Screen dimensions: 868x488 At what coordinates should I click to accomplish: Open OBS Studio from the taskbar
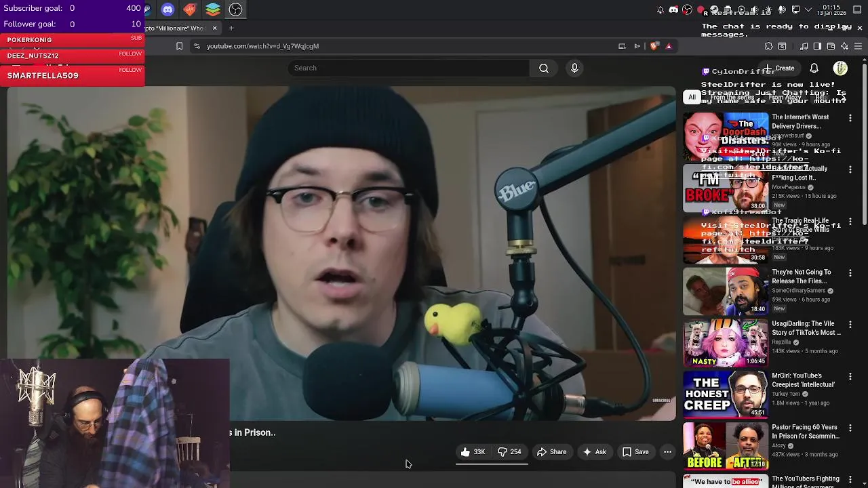point(235,9)
